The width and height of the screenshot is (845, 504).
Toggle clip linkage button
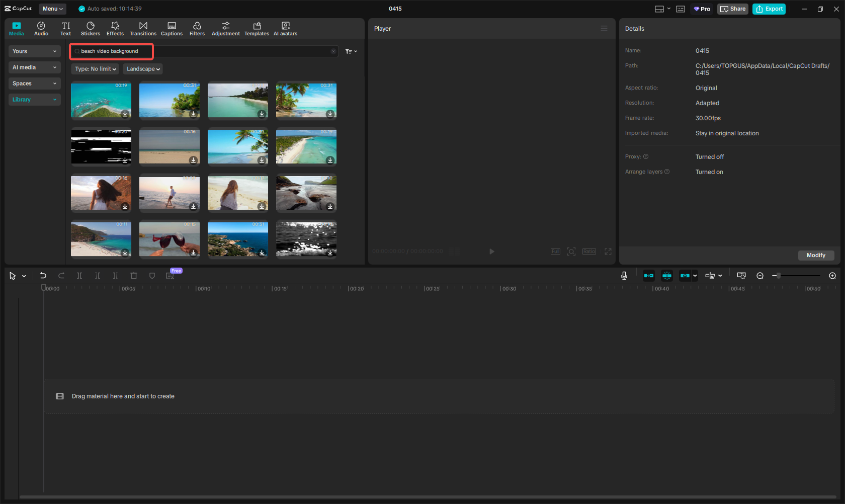pyautogui.click(x=685, y=276)
